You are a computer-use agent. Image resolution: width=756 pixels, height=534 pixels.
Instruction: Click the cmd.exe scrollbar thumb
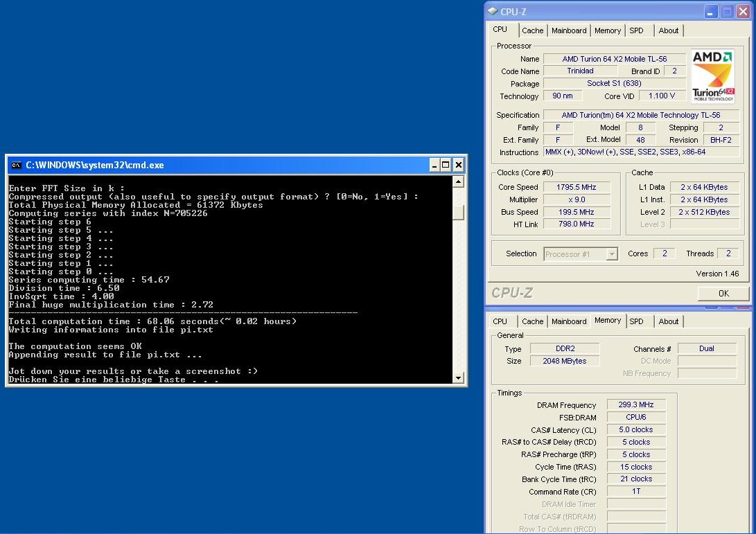[x=459, y=213]
